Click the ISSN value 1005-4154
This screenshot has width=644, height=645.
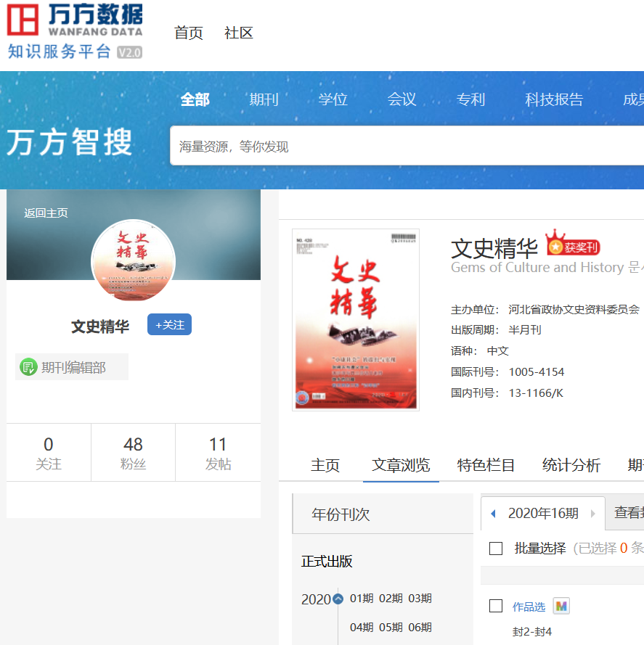(536, 372)
